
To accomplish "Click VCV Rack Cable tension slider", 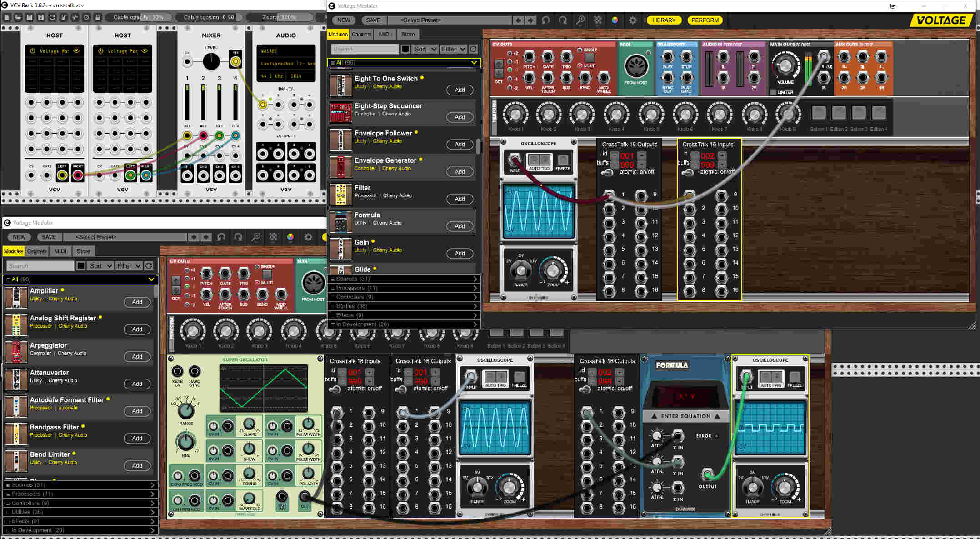I will (x=209, y=17).
